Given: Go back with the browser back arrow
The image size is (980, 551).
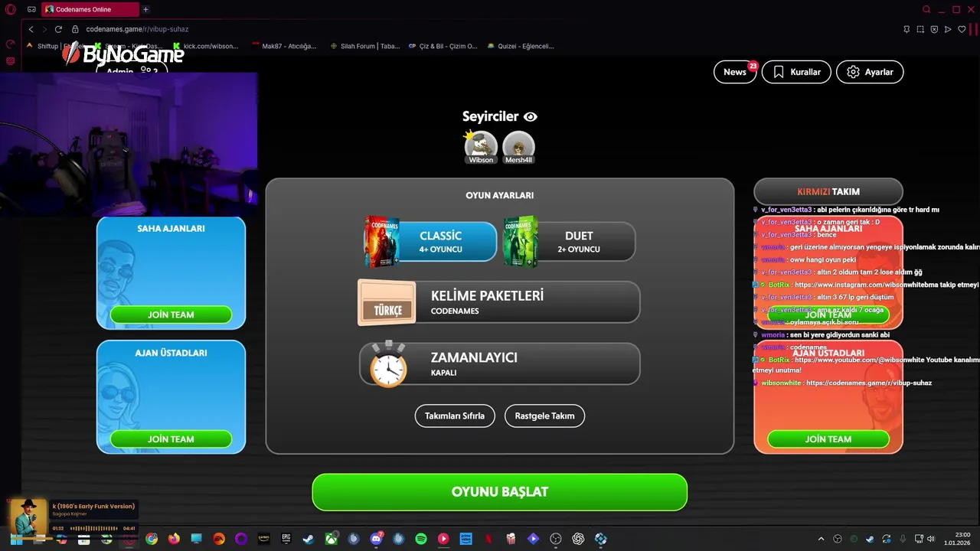Looking at the screenshot, I should 31,29.
